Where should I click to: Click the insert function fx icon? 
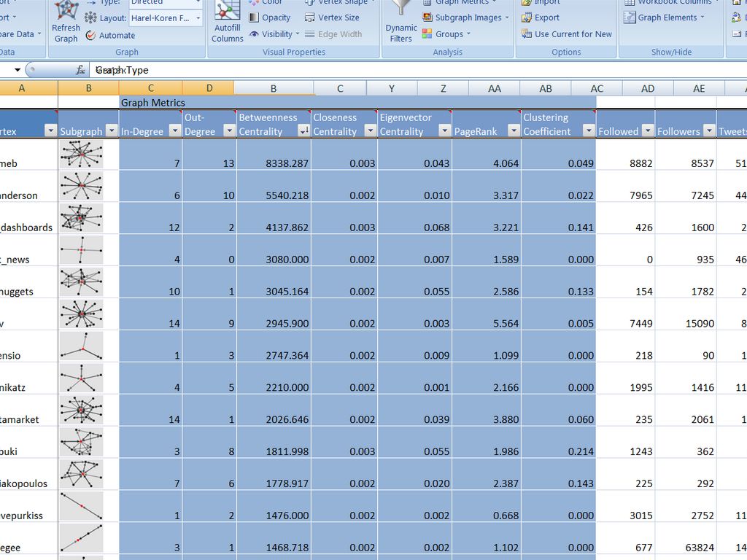(81, 70)
